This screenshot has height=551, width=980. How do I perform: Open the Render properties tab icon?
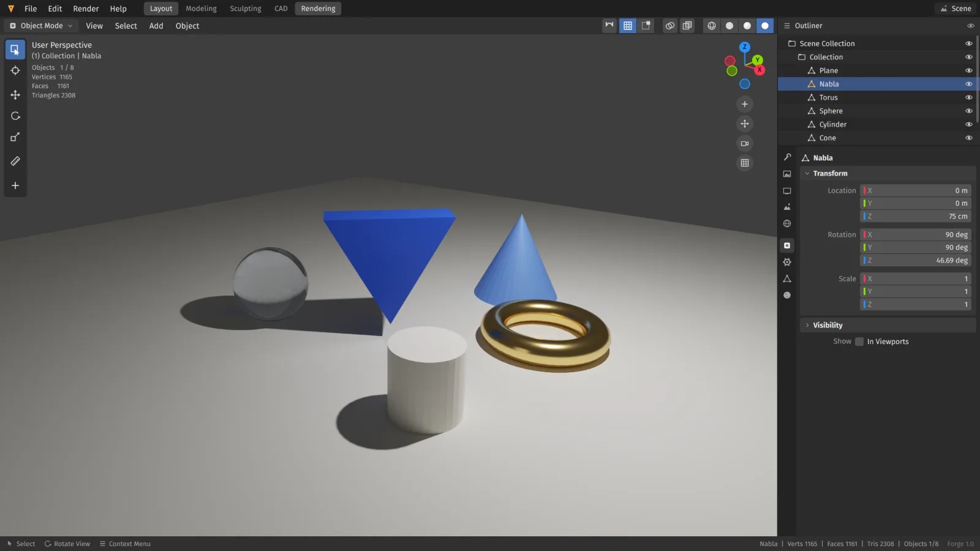(787, 174)
